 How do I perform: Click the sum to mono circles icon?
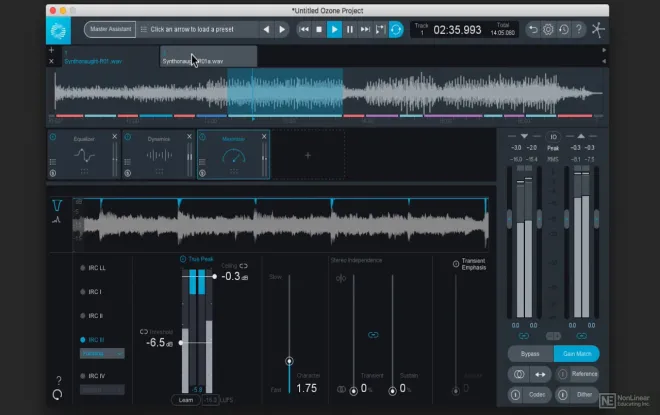(x=519, y=374)
